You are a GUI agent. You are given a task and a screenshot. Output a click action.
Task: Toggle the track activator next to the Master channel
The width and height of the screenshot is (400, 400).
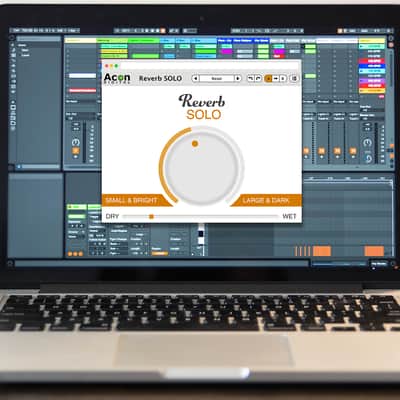point(353,151)
